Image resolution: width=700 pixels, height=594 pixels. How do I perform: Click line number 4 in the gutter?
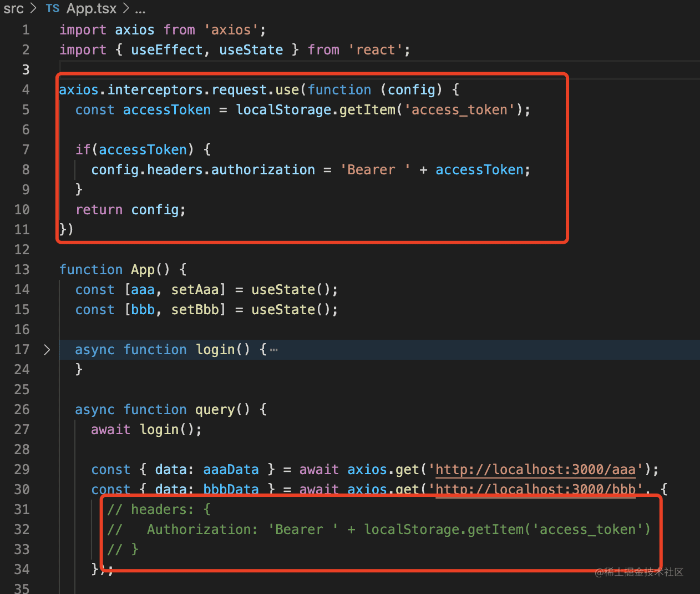(26, 90)
